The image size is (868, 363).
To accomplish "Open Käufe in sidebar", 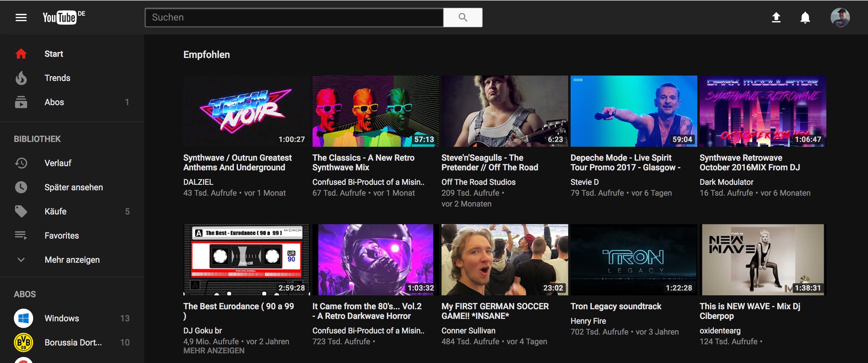I will pos(72,211).
